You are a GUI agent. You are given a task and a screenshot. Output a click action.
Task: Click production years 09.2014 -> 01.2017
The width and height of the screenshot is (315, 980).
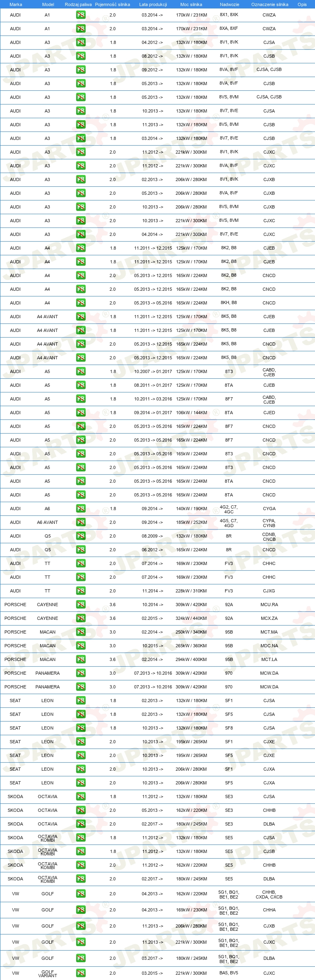153,413
